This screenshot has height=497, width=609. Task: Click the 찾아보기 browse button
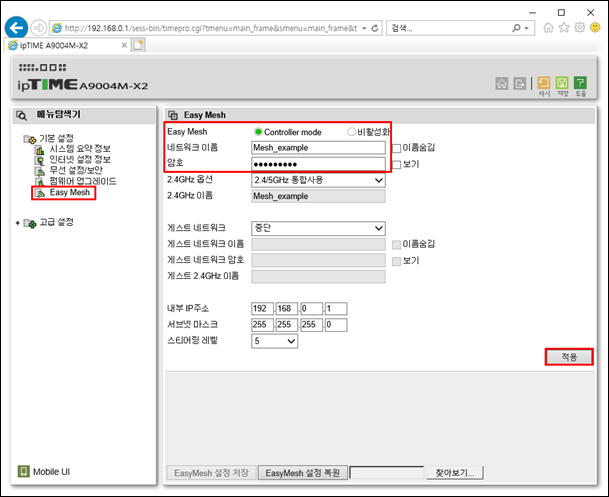pos(455,473)
